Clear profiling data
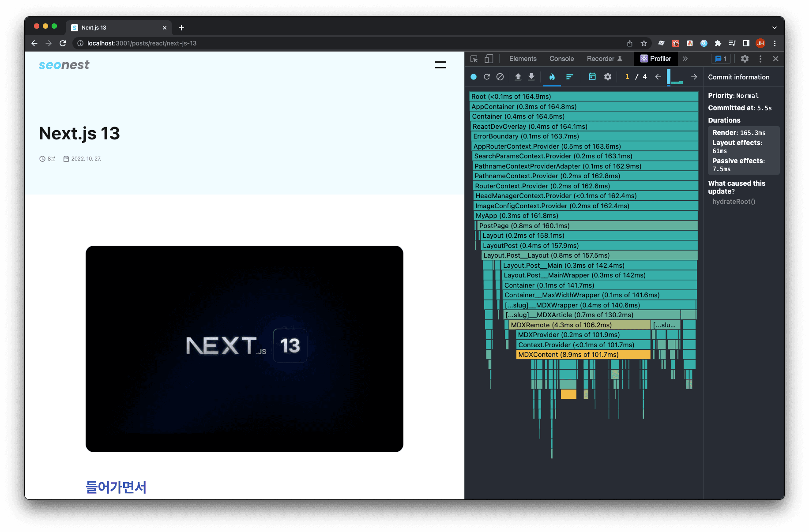 (500, 77)
